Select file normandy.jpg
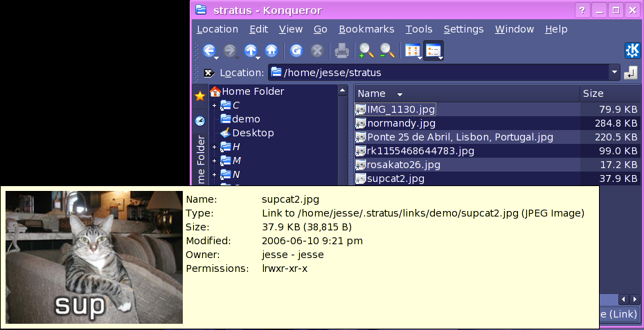 click(x=401, y=123)
